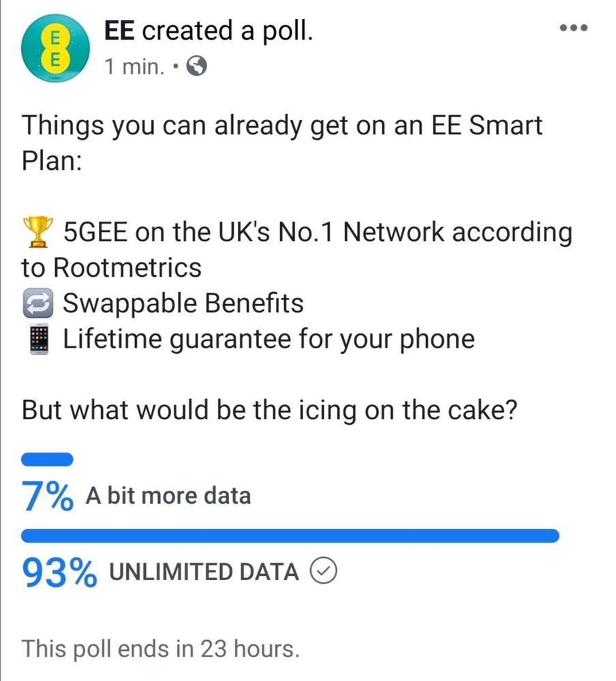This screenshot has width=616, height=681.
Task: Select the UNLIMITED DATA poll option
Action: tap(203, 572)
